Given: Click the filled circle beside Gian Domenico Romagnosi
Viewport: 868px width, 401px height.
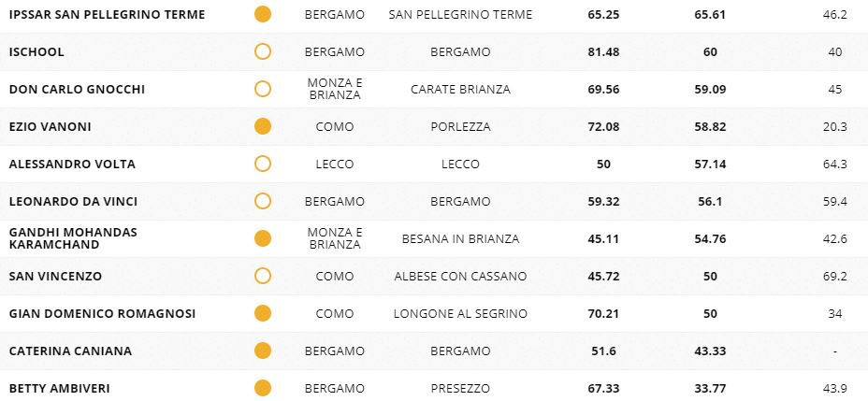Looking at the screenshot, I should point(263,313).
